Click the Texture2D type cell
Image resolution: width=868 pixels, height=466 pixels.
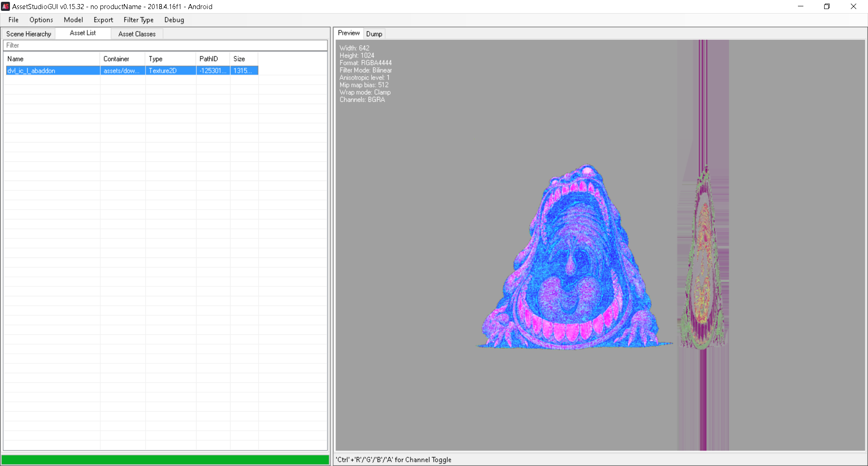pos(171,71)
